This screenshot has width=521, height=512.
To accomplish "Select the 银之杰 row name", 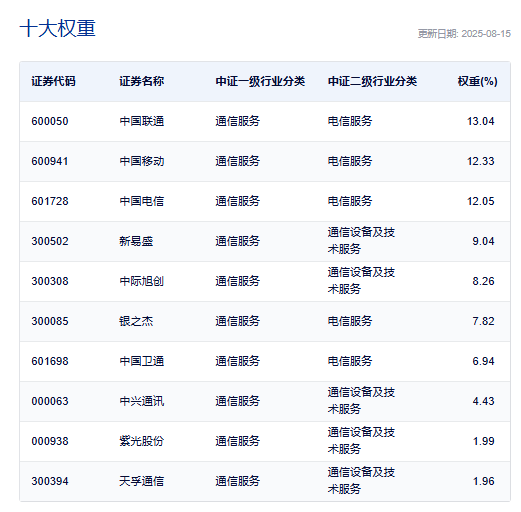I will [x=136, y=321].
